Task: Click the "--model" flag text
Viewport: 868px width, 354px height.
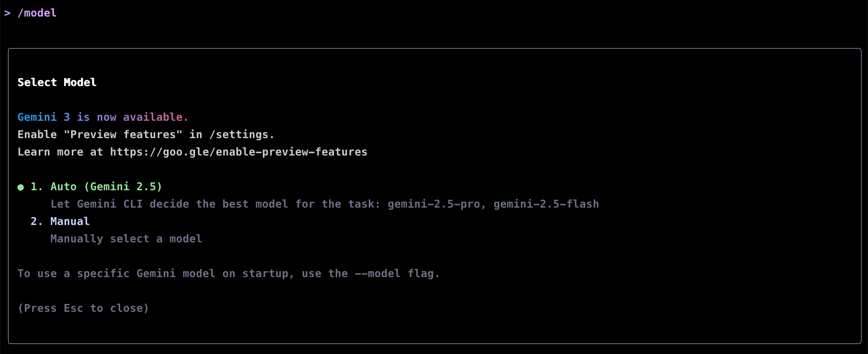Action: point(377,273)
